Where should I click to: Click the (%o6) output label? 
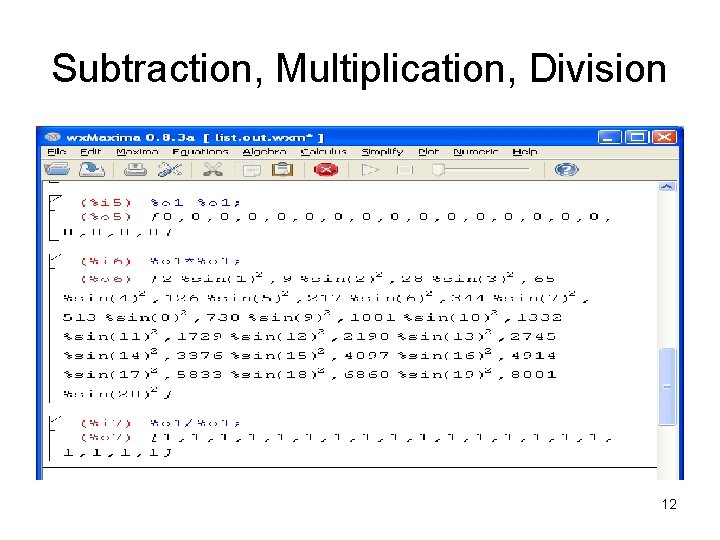(x=106, y=279)
